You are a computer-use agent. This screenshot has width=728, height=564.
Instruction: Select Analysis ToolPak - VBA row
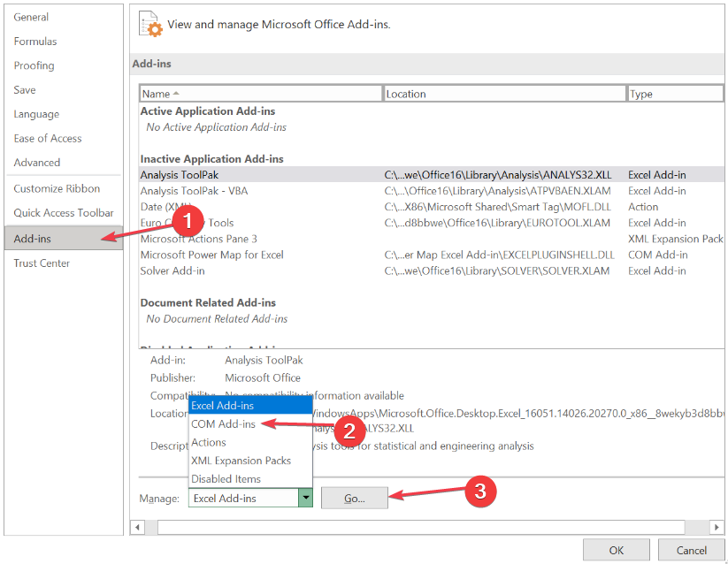point(432,191)
